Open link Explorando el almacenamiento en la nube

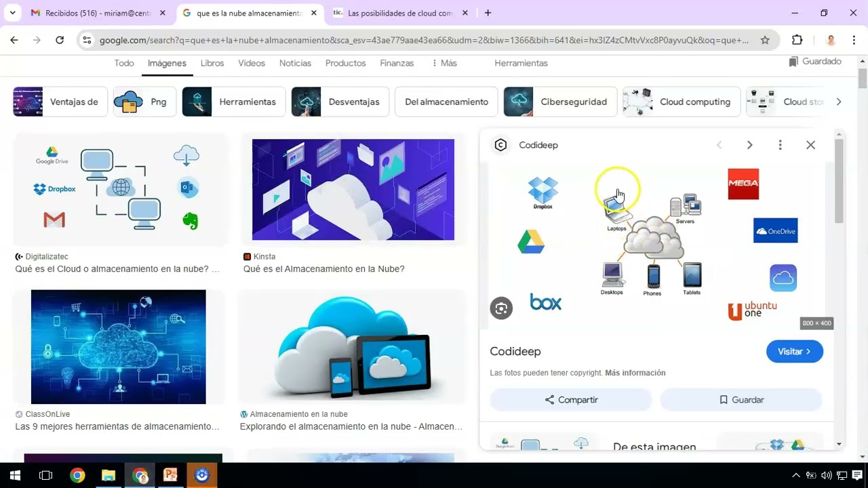[351, 426]
